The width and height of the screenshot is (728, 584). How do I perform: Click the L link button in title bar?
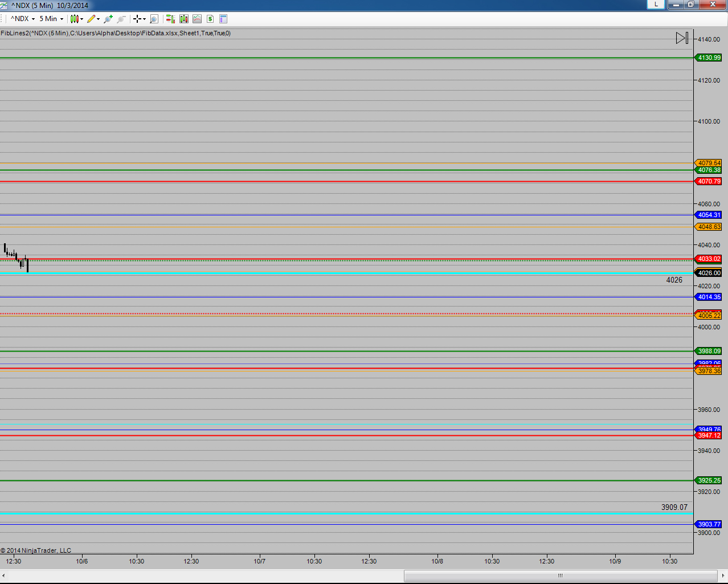pyautogui.click(x=656, y=5)
